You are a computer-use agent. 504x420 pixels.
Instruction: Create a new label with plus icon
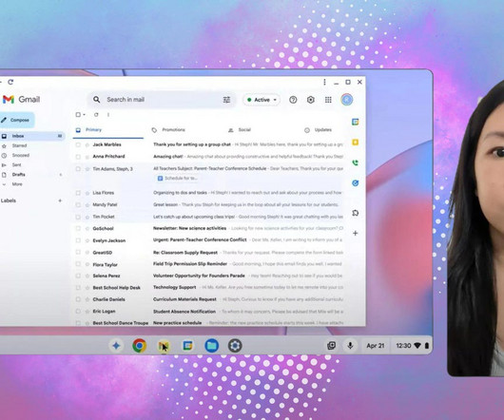pos(60,200)
